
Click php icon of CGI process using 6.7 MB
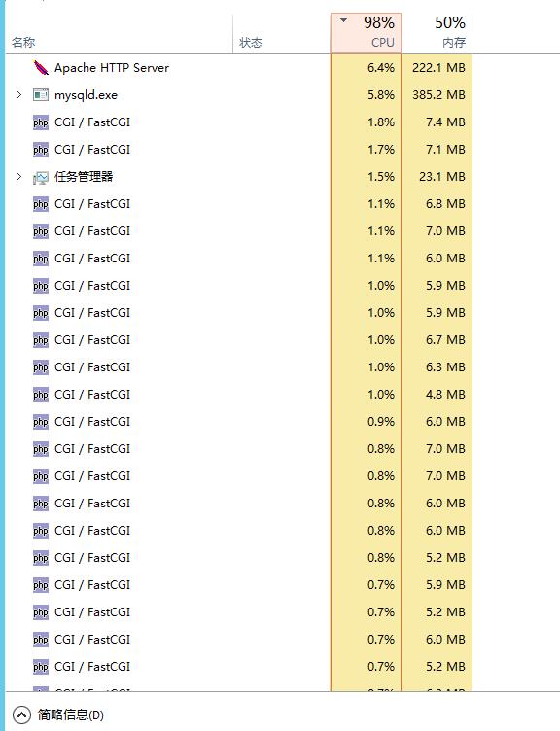[41, 340]
